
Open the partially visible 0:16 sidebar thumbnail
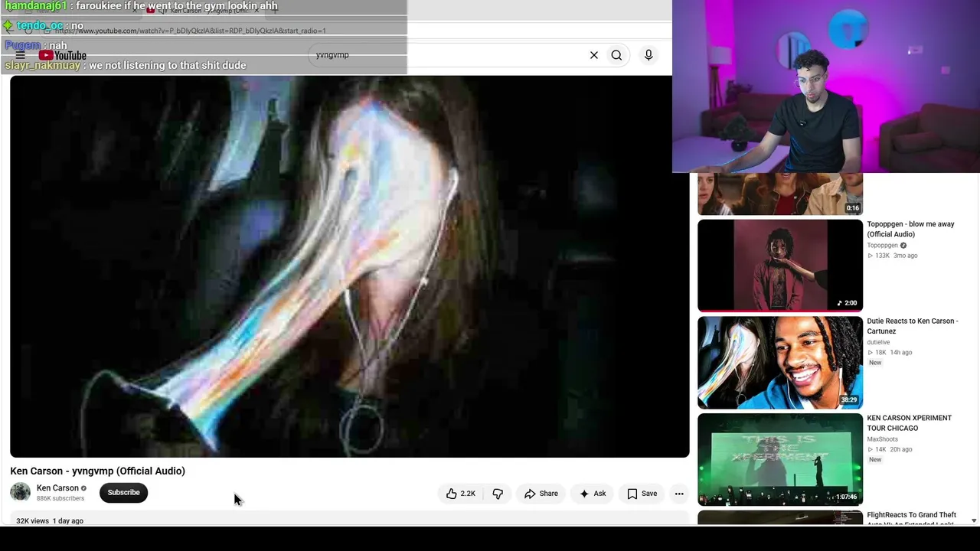coord(780,194)
